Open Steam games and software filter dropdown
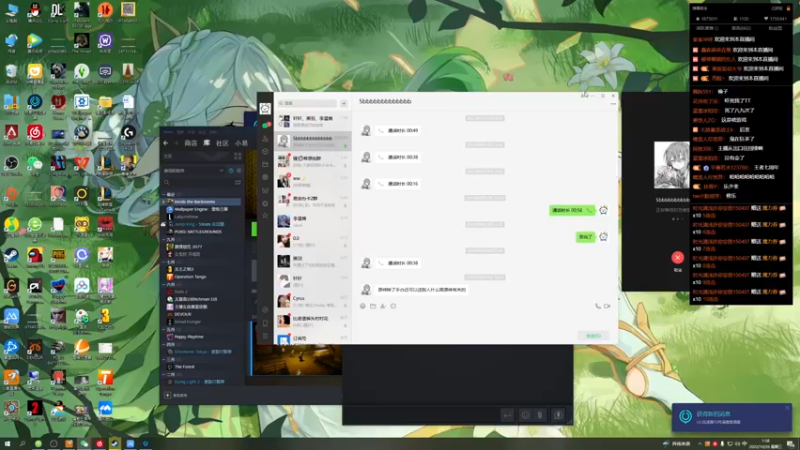The width and height of the screenshot is (800, 450). pyautogui.click(x=193, y=170)
